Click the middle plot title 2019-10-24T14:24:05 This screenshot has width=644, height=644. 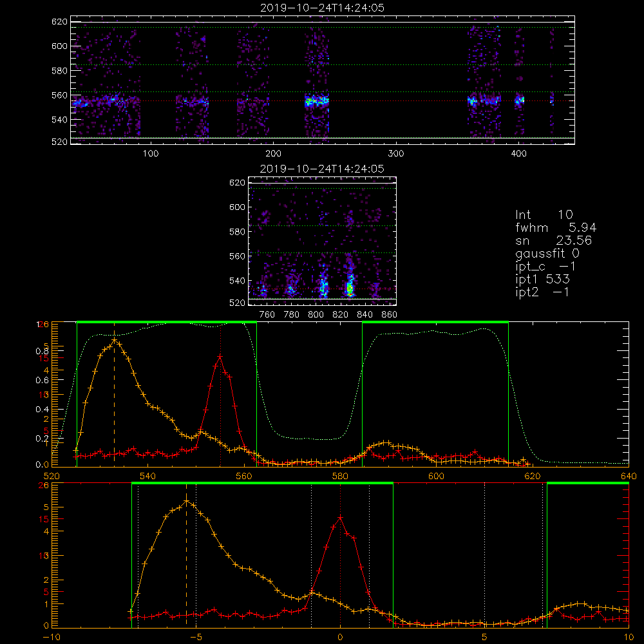322,169
